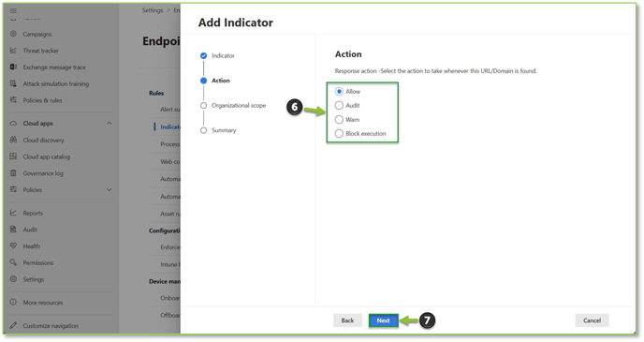644x342 pixels.
Task: Click the Attack simulation training icon
Action: click(x=13, y=83)
